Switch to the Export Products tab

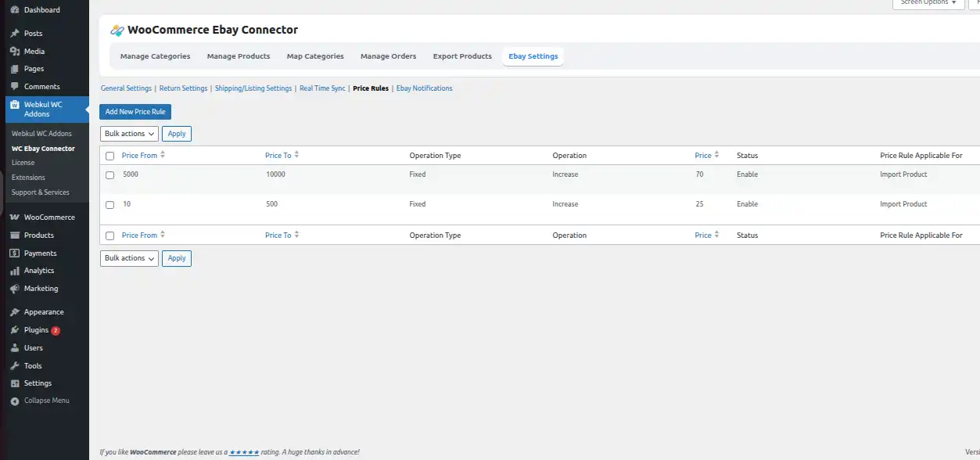pos(462,56)
